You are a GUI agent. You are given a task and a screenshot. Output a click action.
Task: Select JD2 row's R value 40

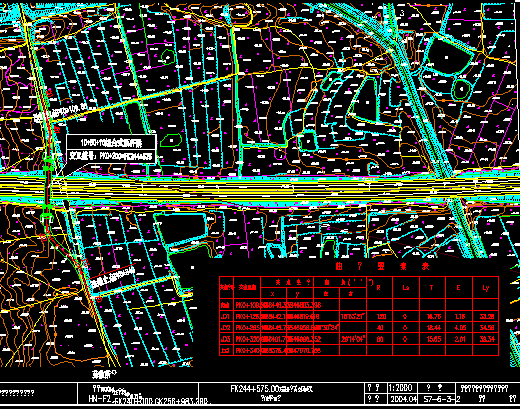(x=380, y=328)
